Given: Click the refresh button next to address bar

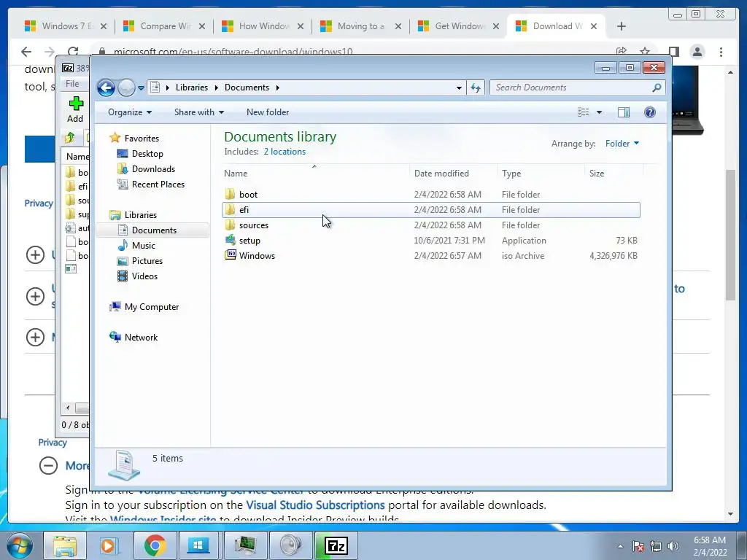Looking at the screenshot, I should (476, 87).
